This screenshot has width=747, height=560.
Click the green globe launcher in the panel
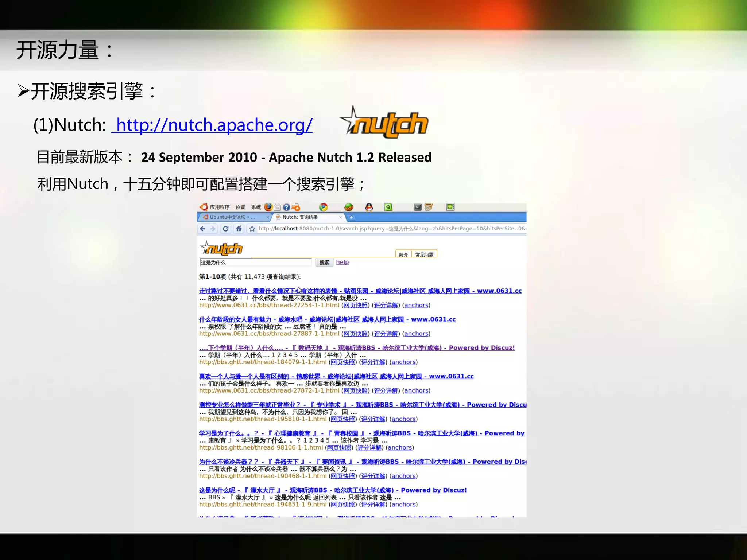[349, 207]
